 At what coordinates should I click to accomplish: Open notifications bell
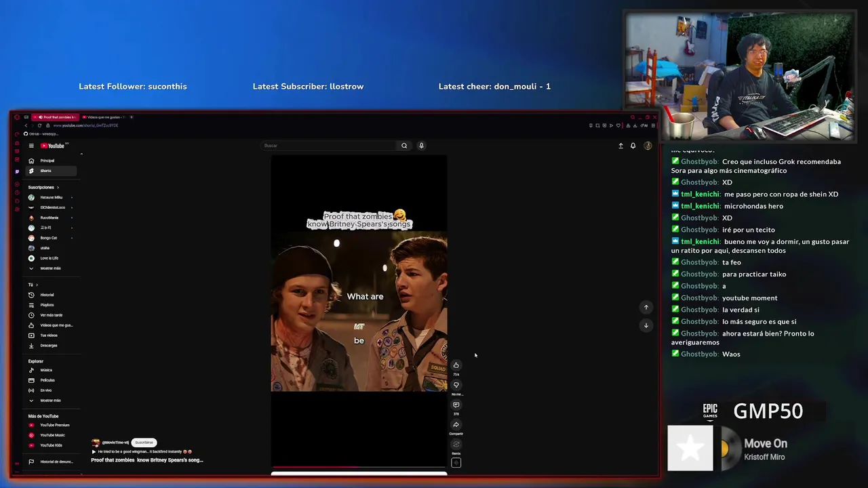(x=633, y=146)
